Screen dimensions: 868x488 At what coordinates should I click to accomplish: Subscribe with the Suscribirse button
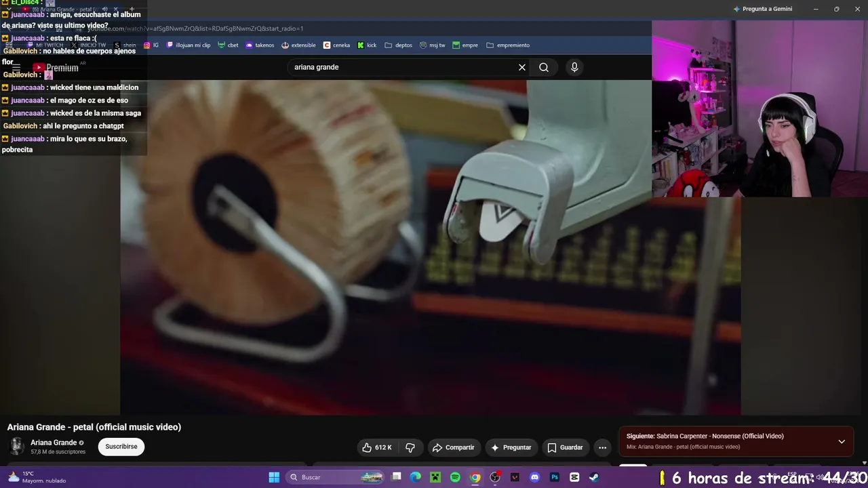coord(121,447)
